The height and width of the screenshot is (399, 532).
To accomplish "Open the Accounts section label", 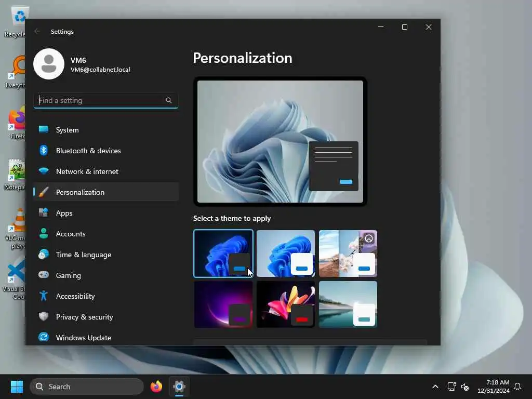I will tap(71, 234).
